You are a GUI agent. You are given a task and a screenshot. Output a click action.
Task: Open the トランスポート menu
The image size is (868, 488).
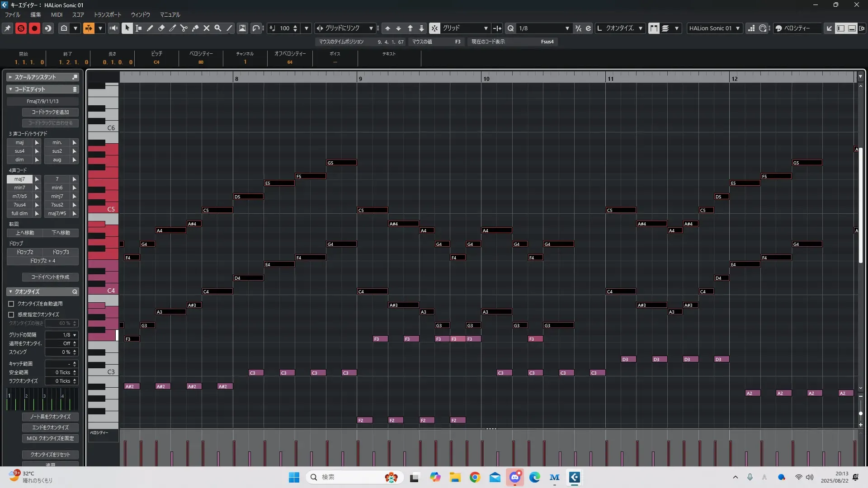(x=107, y=15)
